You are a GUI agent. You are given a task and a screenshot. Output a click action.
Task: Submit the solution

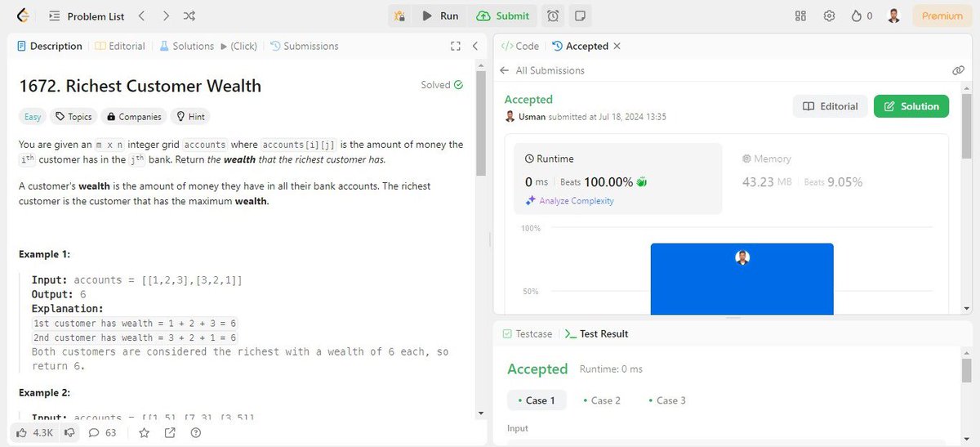[x=503, y=16]
